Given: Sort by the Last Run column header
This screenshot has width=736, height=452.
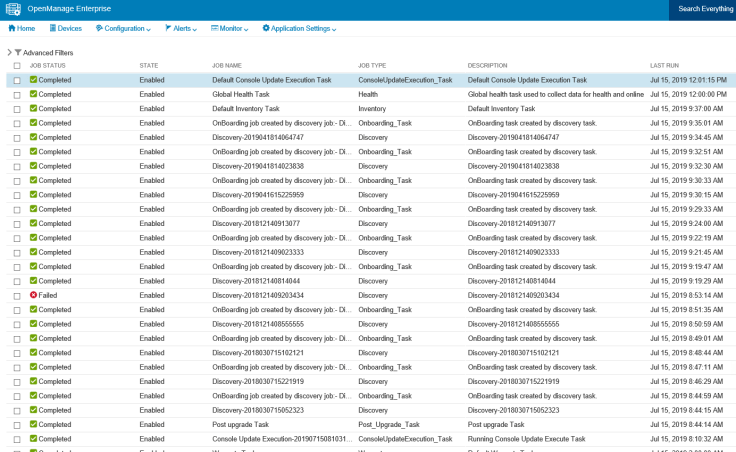Looking at the screenshot, I should (x=665, y=66).
